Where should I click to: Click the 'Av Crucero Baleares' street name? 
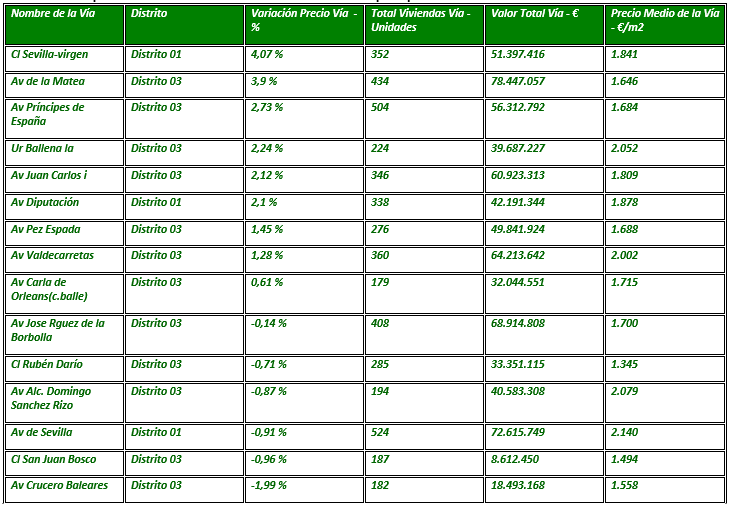[59, 485]
